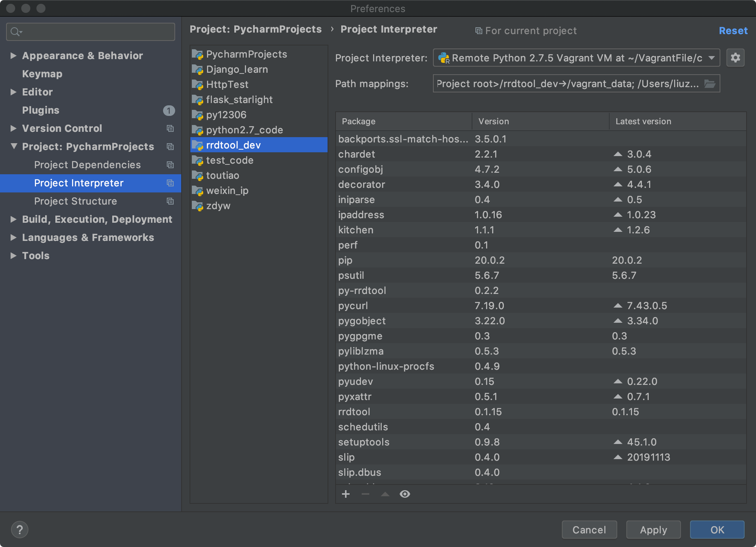This screenshot has height=547, width=756.
Task: Click the Reset link
Action: tap(733, 31)
